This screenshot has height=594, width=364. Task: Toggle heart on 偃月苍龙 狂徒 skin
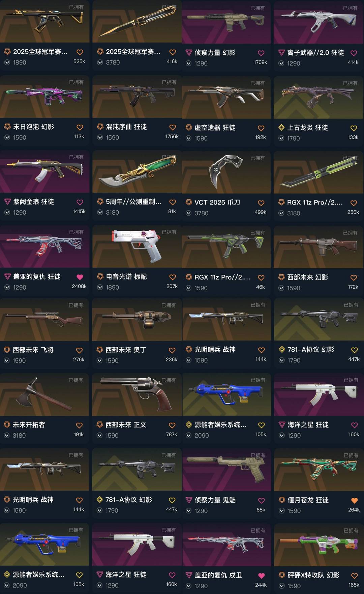[354, 501]
